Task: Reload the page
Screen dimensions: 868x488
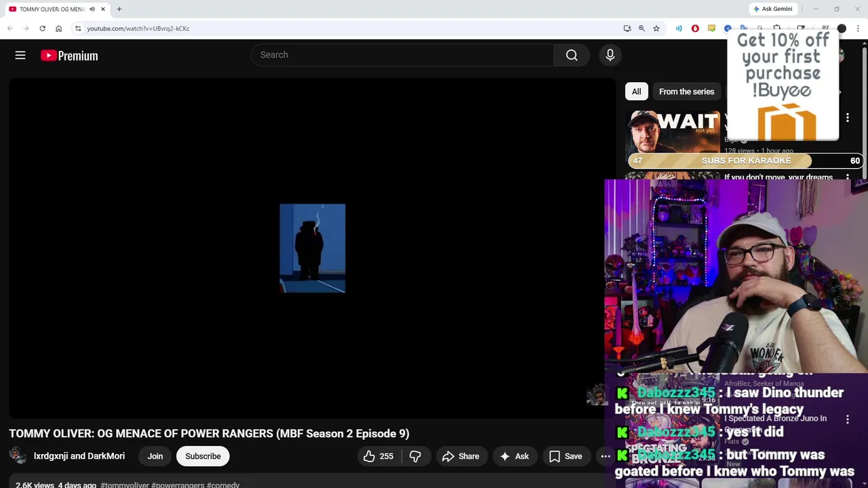Action: [x=42, y=28]
